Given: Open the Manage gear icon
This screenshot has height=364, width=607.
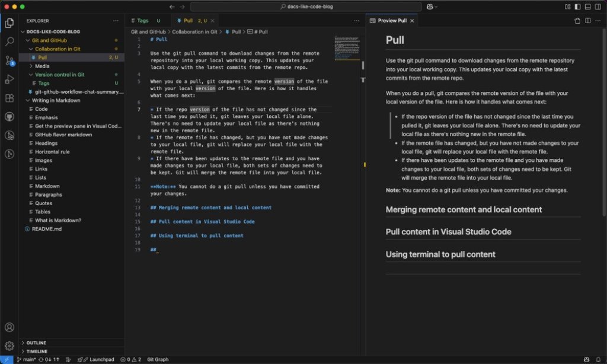Looking at the screenshot, I should (9, 346).
